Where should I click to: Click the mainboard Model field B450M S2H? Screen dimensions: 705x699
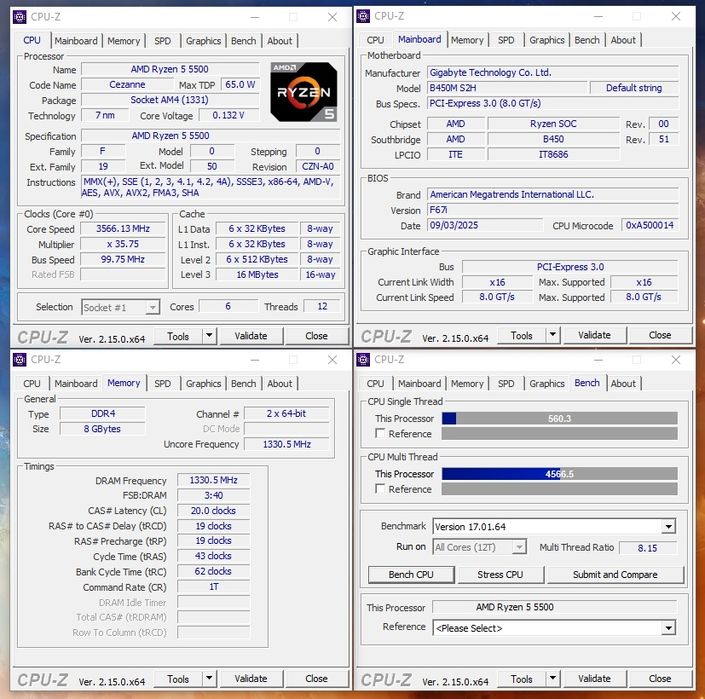(x=507, y=88)
